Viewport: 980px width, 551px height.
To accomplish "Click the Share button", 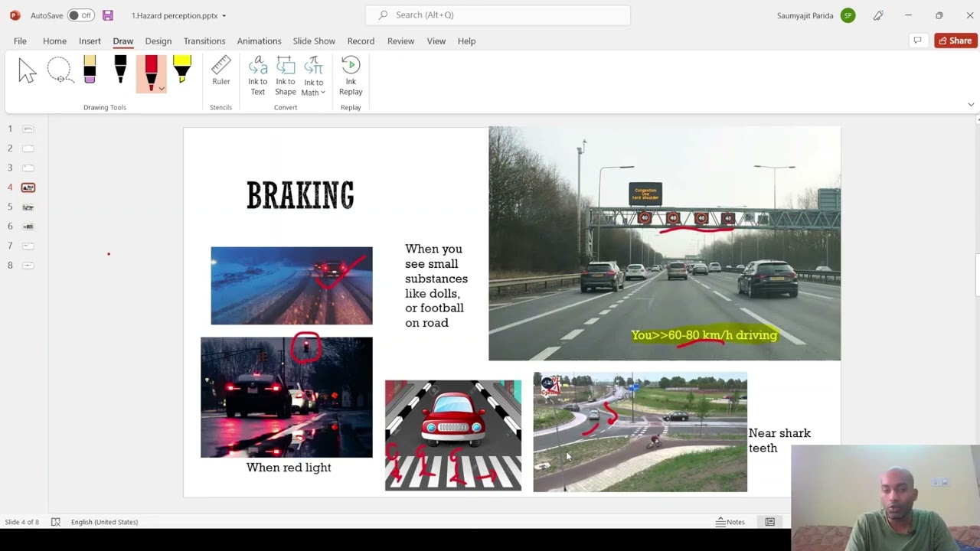I will tap(955, 41).
